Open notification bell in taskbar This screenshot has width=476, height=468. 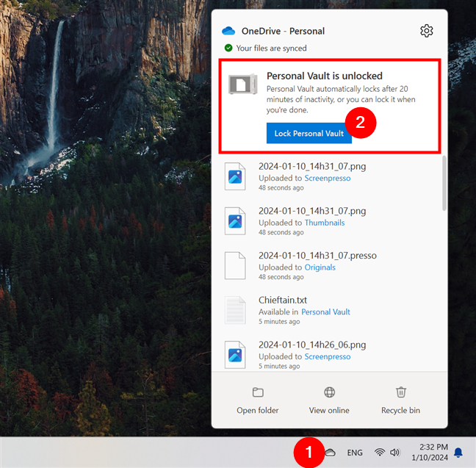(458, 453)
